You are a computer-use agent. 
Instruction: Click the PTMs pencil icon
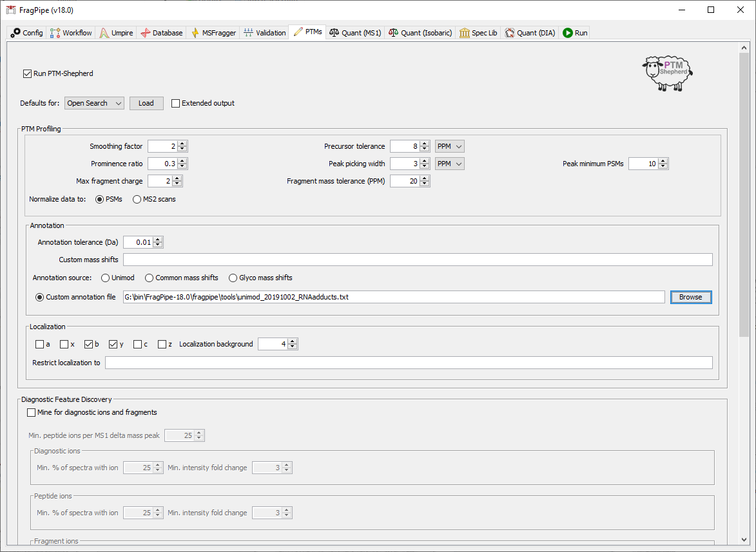click(x=298, y=32)
